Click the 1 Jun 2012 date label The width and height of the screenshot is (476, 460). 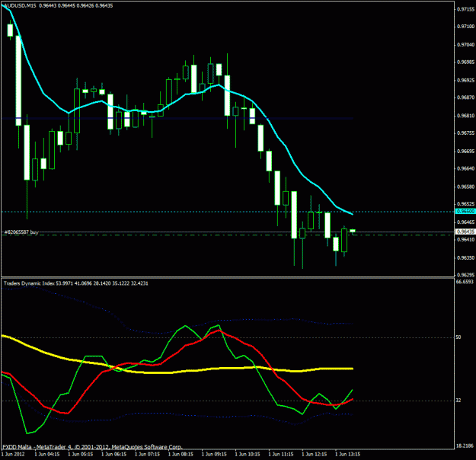[13, 454]
